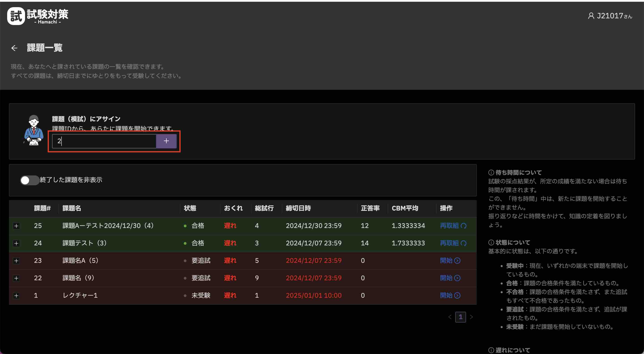
Task: Sort by 締切日時 column header
Action: [298, 208]
